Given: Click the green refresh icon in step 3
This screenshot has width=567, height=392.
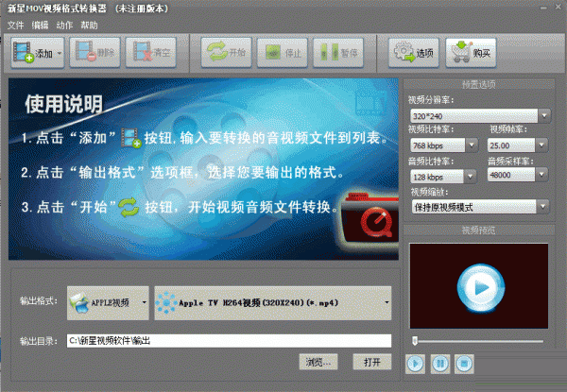Looking at the screenshot, I should (x=129, y=208).
